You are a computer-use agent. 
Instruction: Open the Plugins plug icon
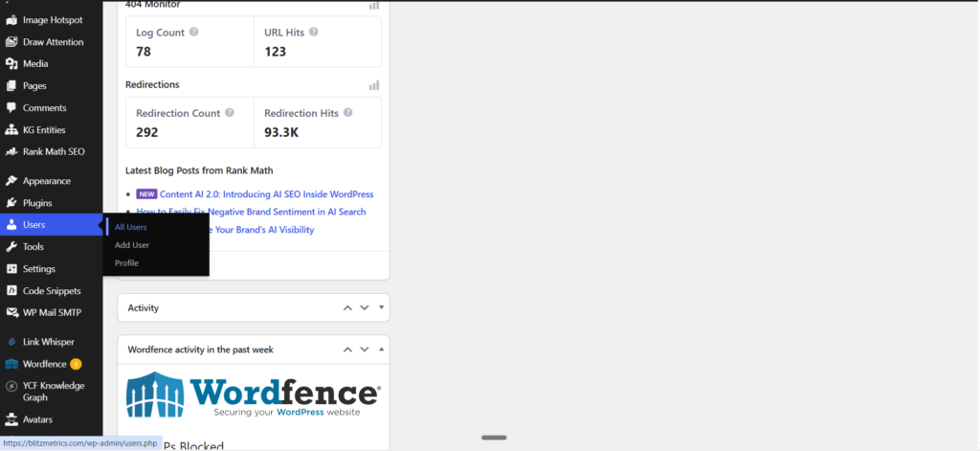click(11, 203)
